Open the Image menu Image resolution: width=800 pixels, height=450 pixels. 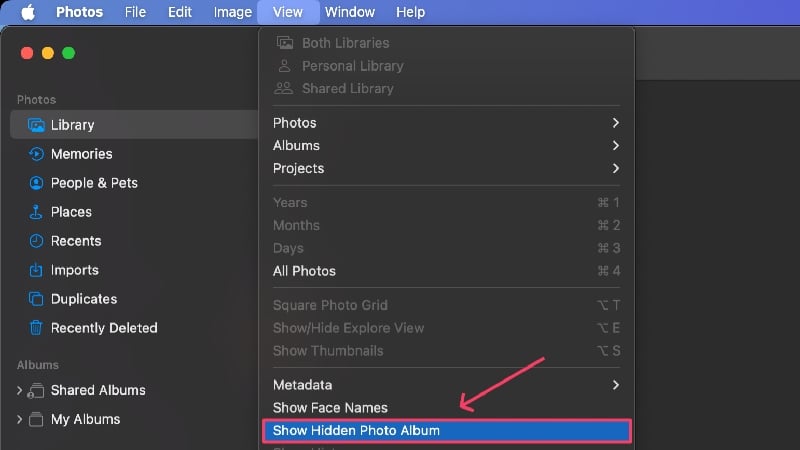232,12
